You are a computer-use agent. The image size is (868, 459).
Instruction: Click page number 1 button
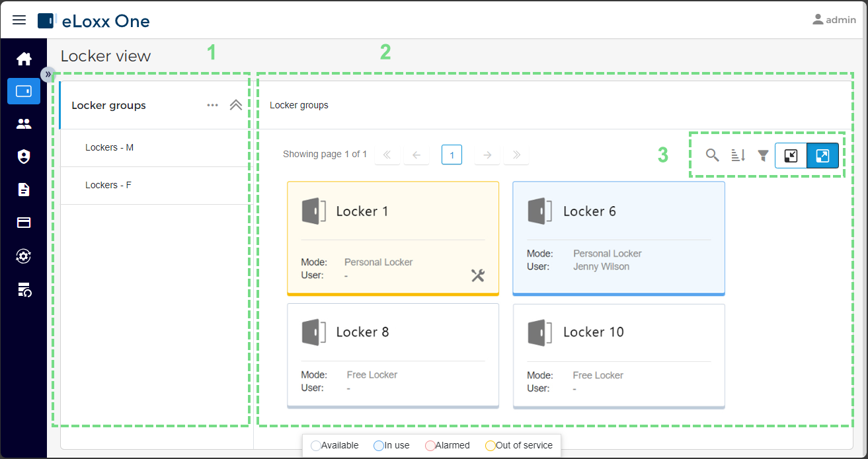(x=452, y=155)
